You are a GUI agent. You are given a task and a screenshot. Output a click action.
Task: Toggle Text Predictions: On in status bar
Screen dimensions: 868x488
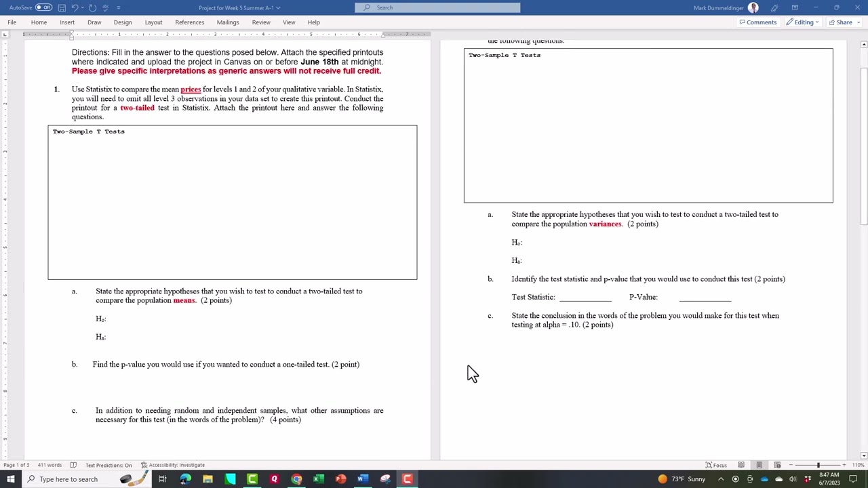click(108, 465)
